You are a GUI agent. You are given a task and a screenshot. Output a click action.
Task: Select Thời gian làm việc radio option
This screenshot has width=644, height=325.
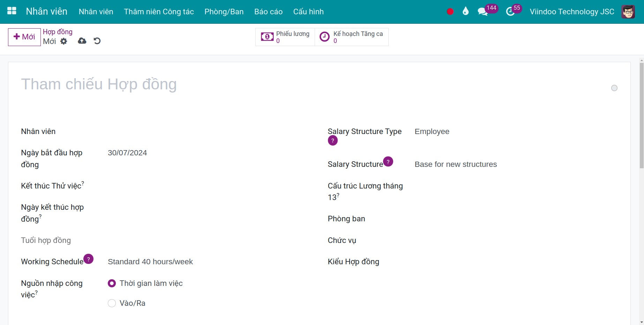click(112, 283)
